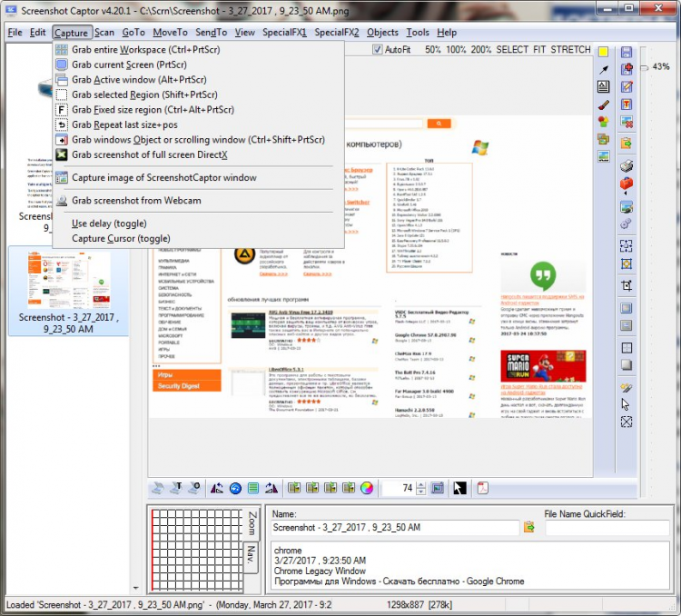Screen dimensions: 681x616
Task: Click the clipboard with green arrow icon
Action: (627, 143)
